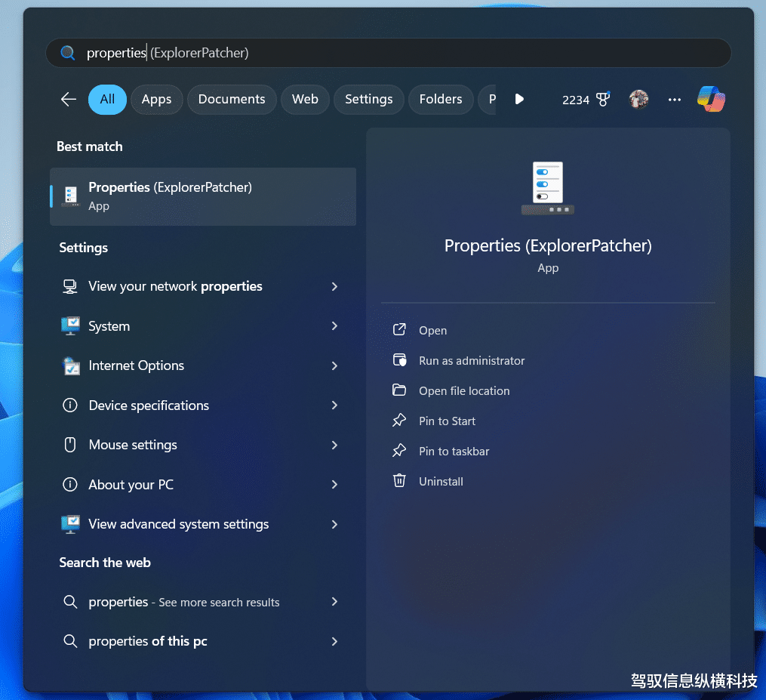Click Open in the preview pane
Viewport: 766px width, 700px height.
(x=433, y=331)
